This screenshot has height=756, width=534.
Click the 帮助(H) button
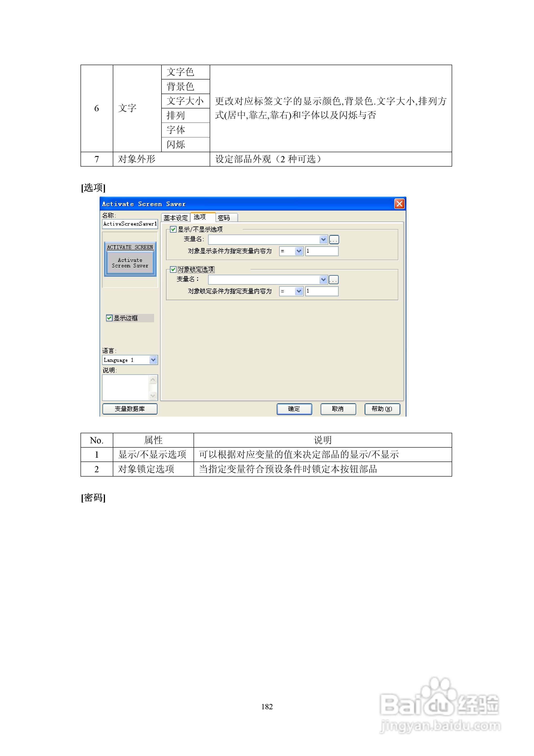(382, 409)
